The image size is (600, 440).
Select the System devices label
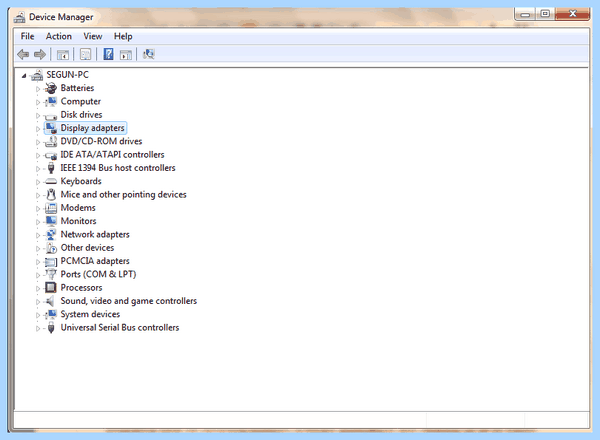pos(90,315)
